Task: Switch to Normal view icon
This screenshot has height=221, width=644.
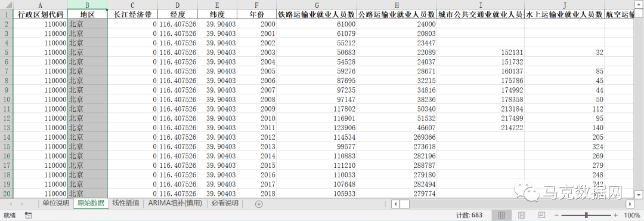Action: 501,215
